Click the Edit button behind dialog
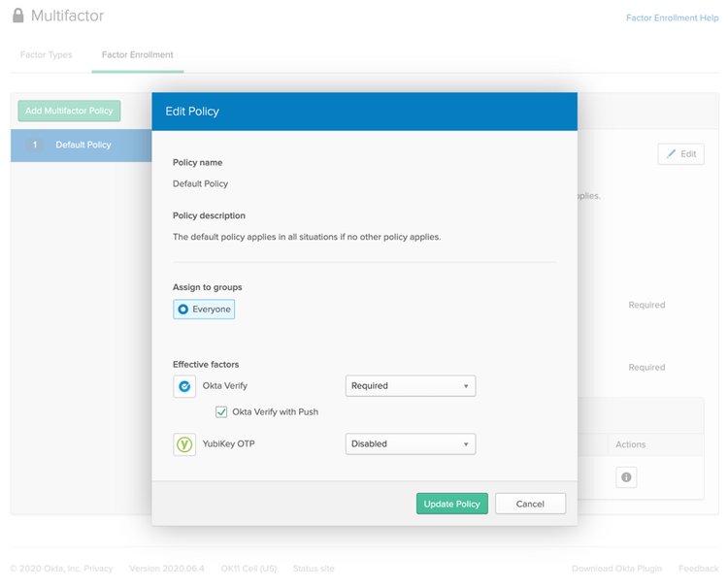The width and height of the screenshot is (728, 588). (x=680, y=153)
